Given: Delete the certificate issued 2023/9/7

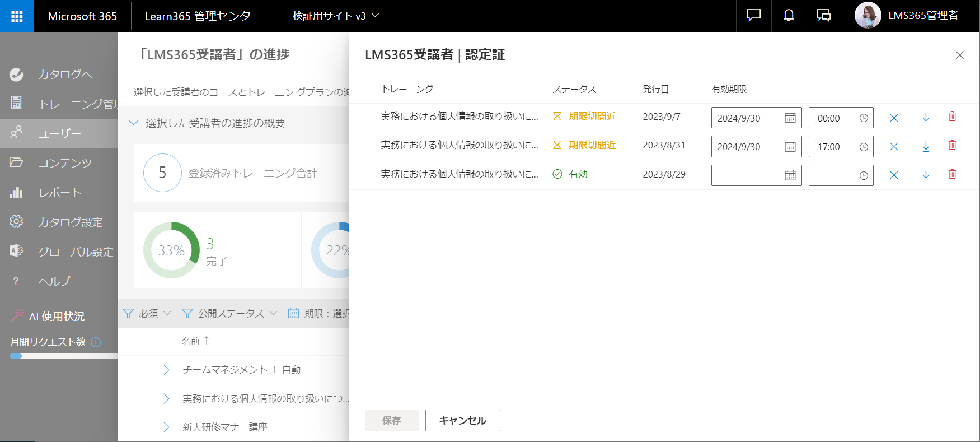Looking at the screenshot, I should coord(952,117).
